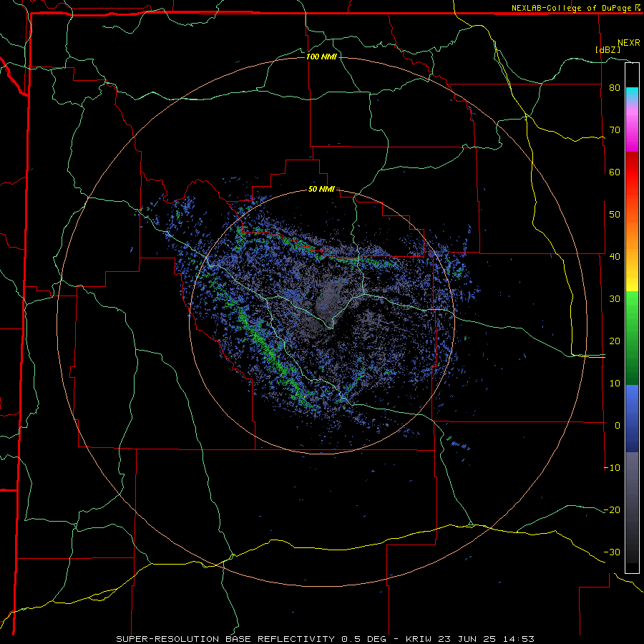Image resolution: width=644 pixels, height=644 pixels.
Task: Click the 0 value on the dBZ scale
Action: [618, 426]
